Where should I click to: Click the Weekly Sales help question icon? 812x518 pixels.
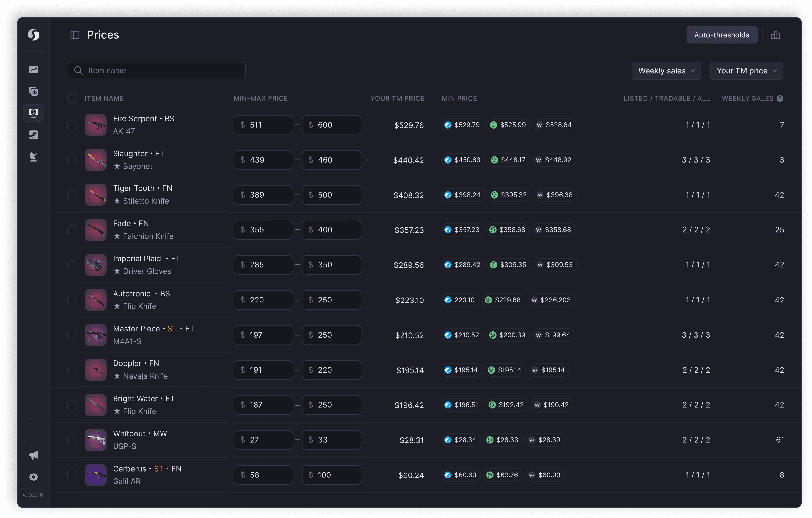(x=780, y=98)
